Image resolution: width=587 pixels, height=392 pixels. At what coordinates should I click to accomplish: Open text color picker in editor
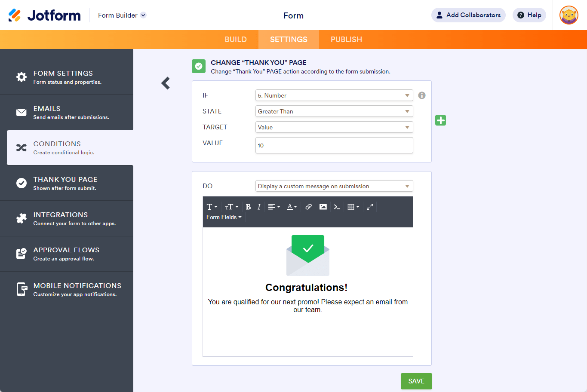click(x=292, y=207)
